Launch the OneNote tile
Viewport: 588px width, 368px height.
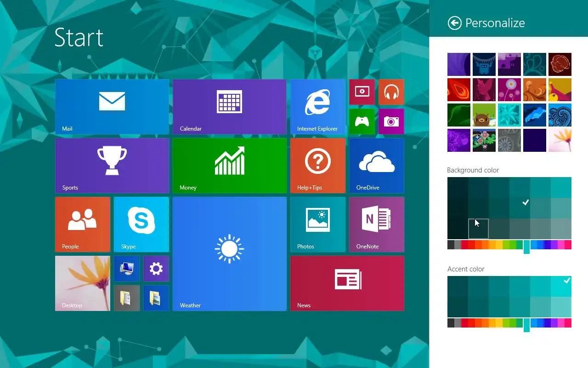(x=377, y=224)
